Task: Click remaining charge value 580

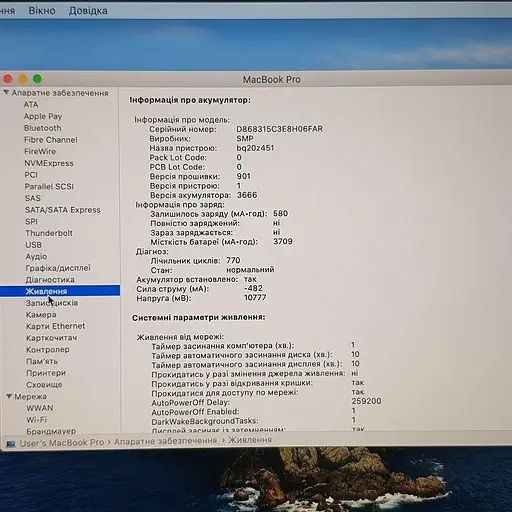Action: [280, 213]
